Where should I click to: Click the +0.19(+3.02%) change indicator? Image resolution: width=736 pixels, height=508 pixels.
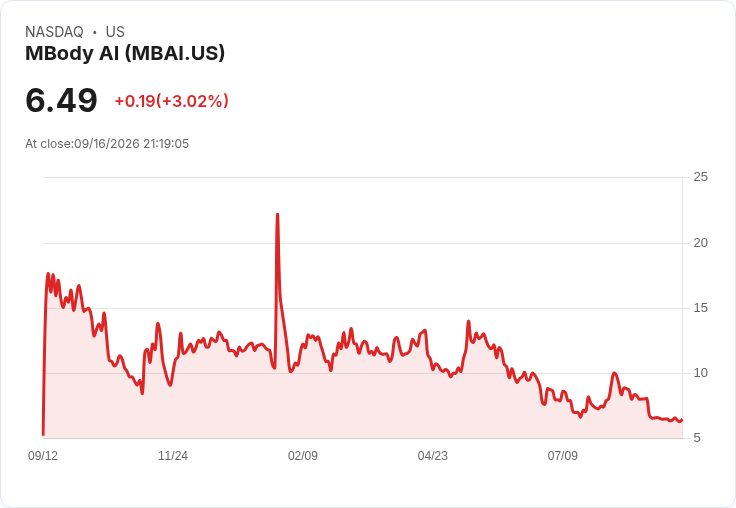coord(171,101)
